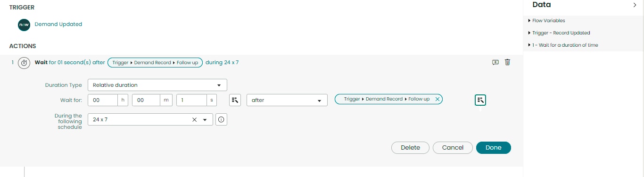Click the schedule info icon

tap(222, 120)
